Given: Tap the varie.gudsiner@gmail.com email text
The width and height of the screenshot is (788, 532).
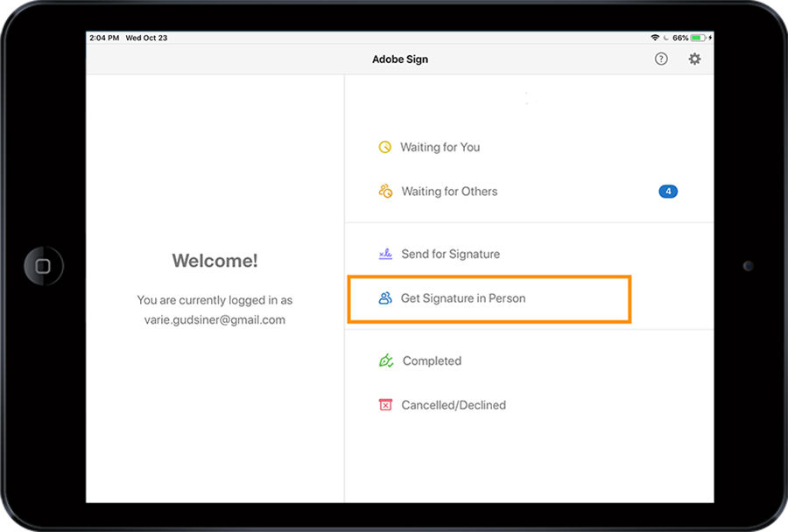Looking at the screenshot, I should [x=215, y=320].
